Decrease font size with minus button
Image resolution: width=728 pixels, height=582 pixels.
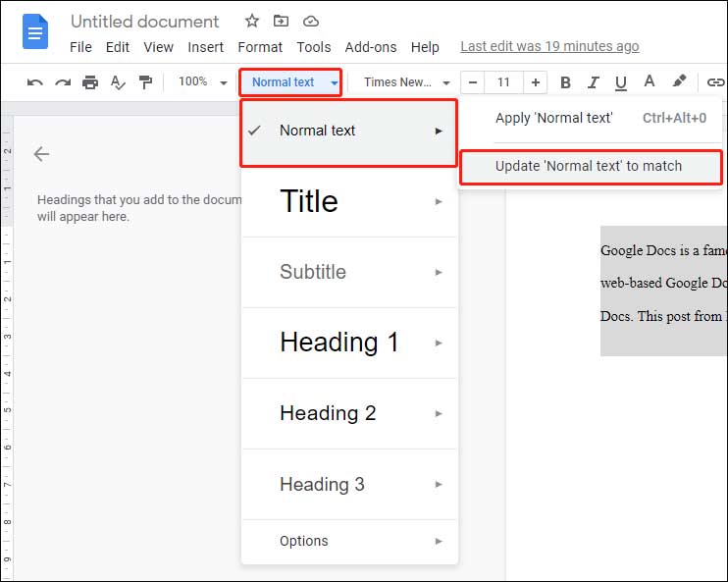click(x=473, y=82)
